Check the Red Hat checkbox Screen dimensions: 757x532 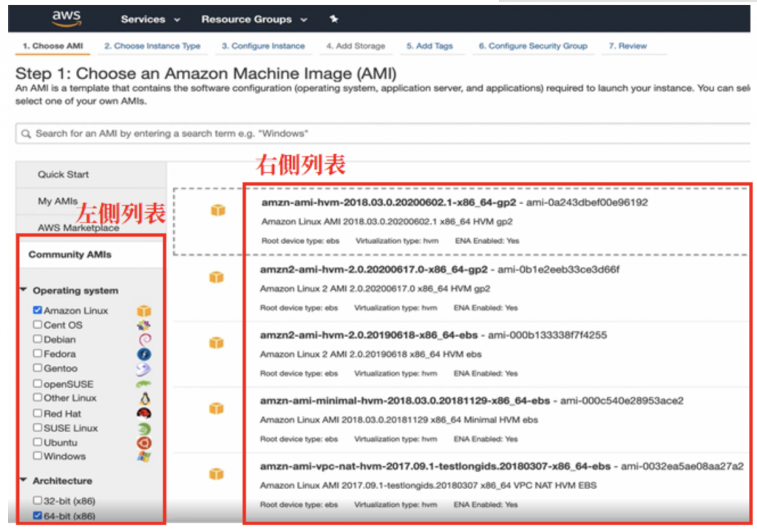(x=38, y=413)
